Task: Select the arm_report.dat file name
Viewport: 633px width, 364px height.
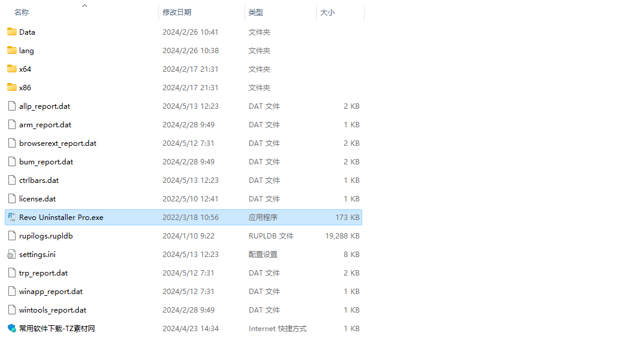Action: pos(45,125)
